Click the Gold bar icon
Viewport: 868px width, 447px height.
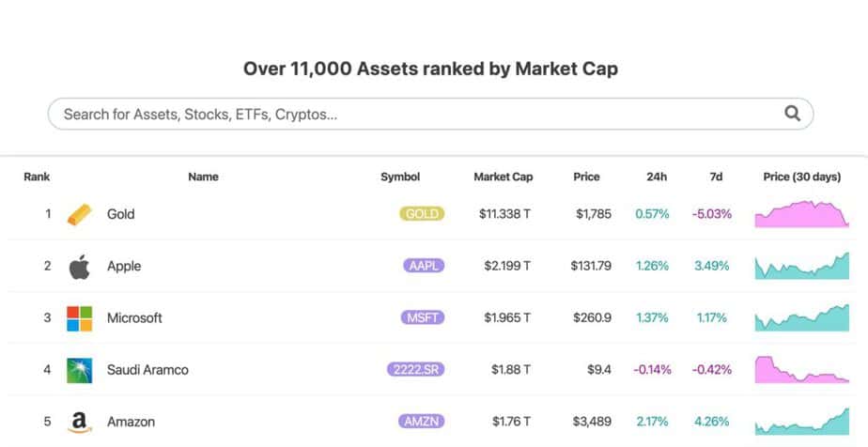[x=79, y=214]
